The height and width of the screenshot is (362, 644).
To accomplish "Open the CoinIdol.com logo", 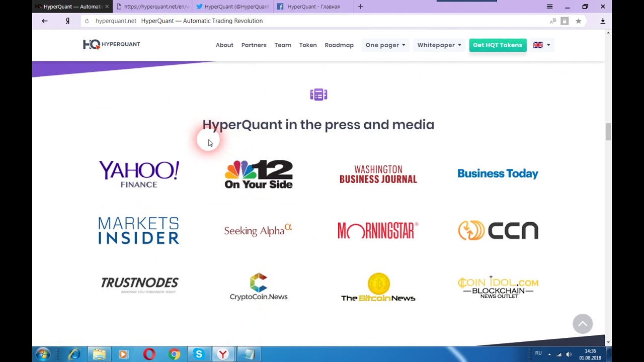I will [x=498, y=288].
